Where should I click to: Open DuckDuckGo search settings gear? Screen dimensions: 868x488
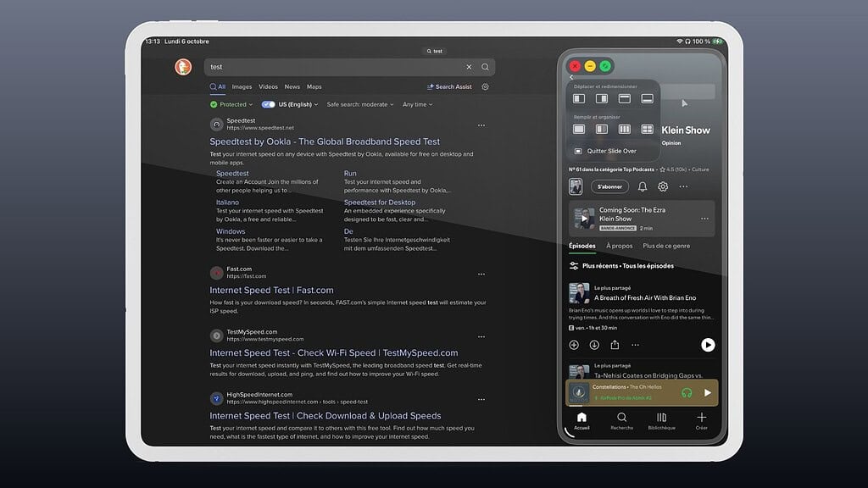(x=485, y=87)
